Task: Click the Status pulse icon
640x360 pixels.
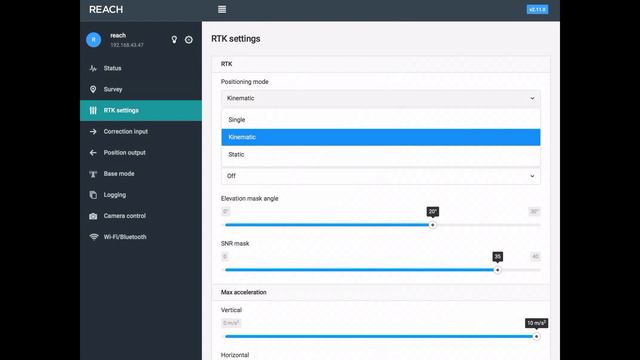Action: [x=93, y=68]
